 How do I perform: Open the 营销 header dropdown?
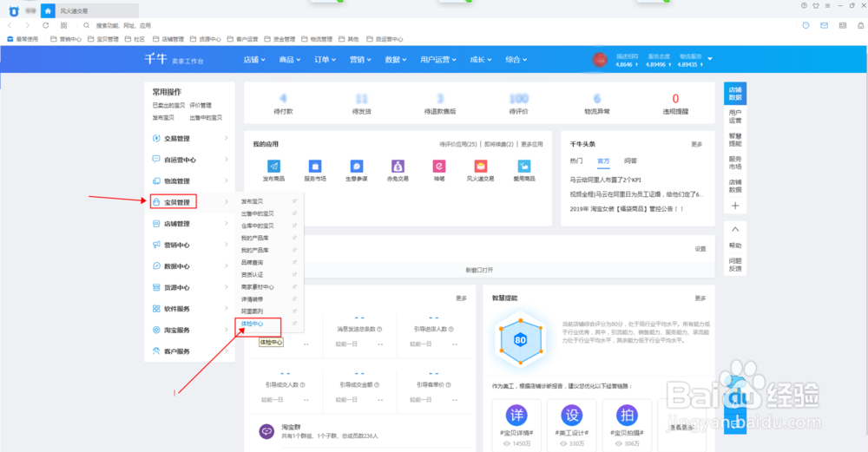point(360,59)
